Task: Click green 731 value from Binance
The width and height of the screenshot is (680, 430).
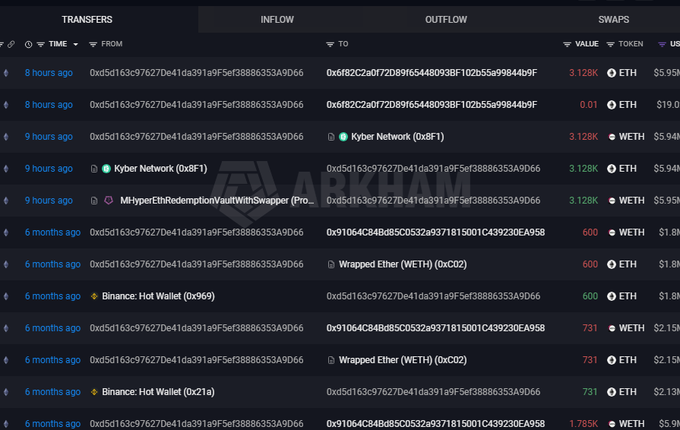Action: click(x=590, y=392)
